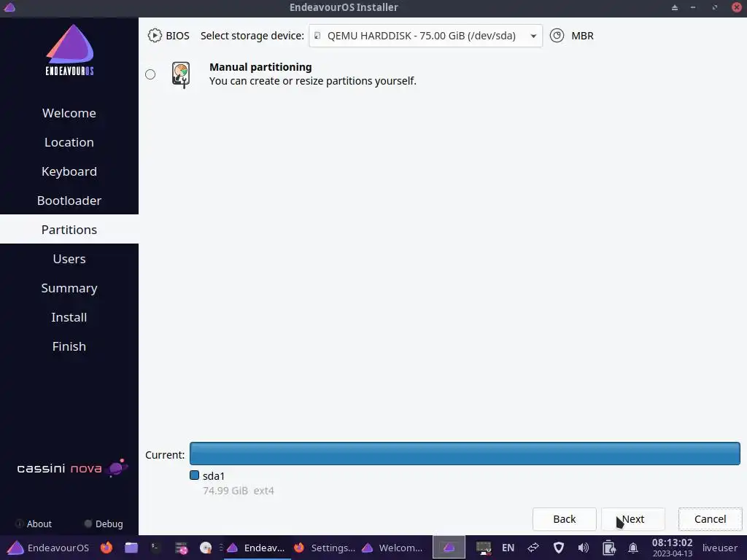Switch to Endeav... installer taskbar window

(x=257, y=548)
